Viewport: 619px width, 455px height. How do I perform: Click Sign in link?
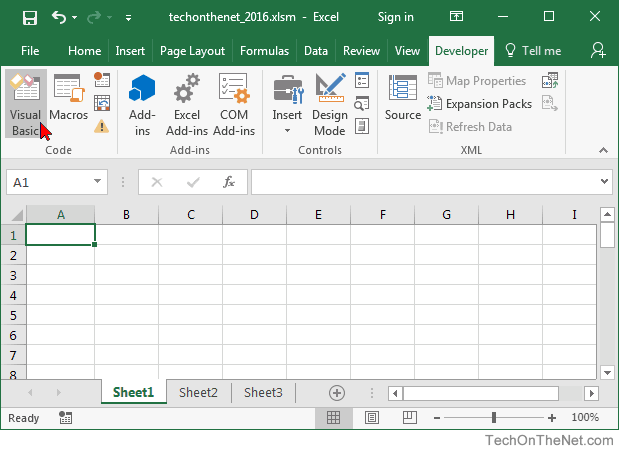tap(396, 17)
